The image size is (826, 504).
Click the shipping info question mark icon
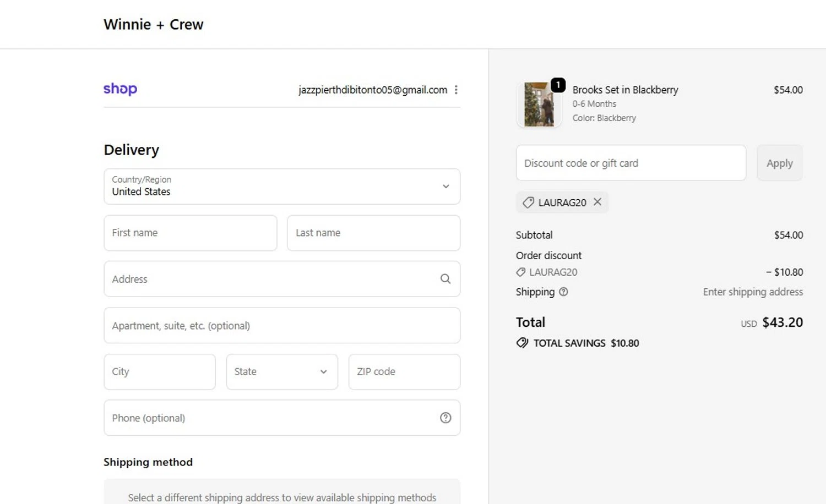pyautogui.click(x=563, y=292)
